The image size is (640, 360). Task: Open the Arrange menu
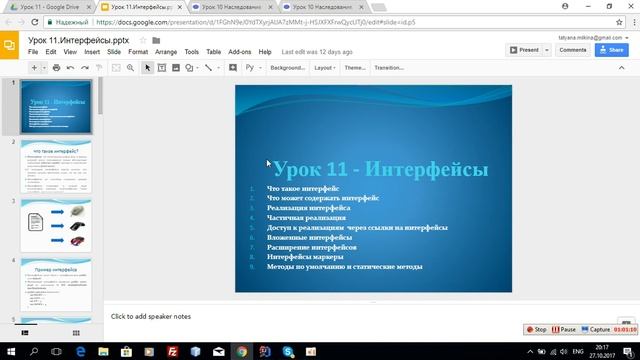pyautogui.click(x=166, y=52)
